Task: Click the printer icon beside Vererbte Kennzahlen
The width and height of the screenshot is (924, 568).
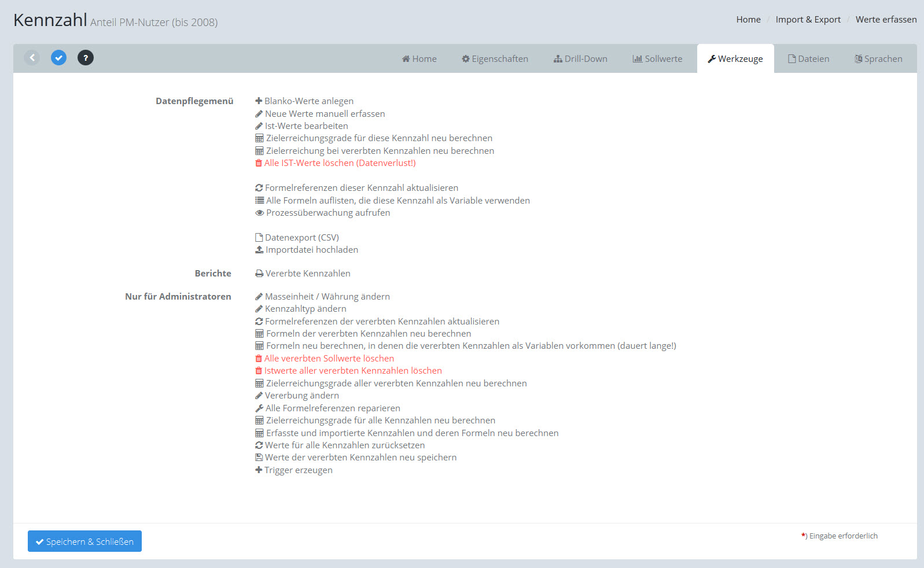Action: [x=259, y=274]
